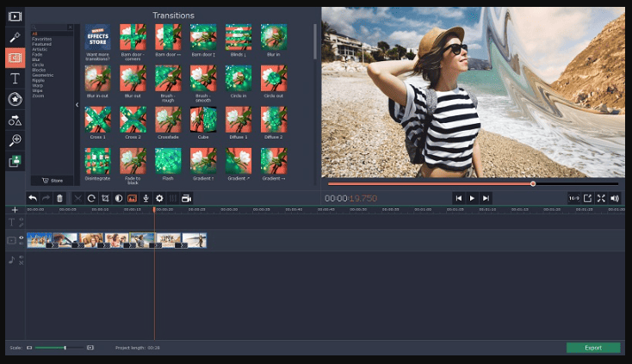
Task: Choose the Fade to black transition
Action: click(x=133, y=161)
